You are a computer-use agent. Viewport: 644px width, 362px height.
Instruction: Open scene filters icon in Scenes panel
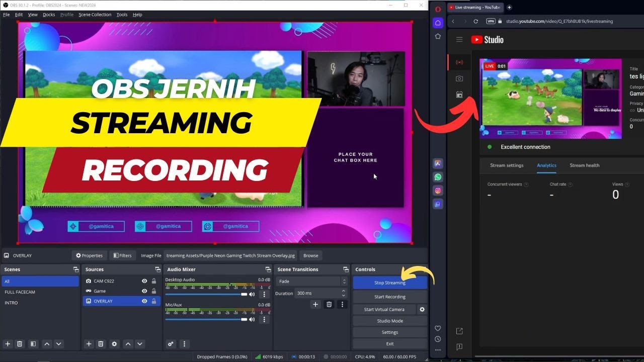click(x=33, y=344)
